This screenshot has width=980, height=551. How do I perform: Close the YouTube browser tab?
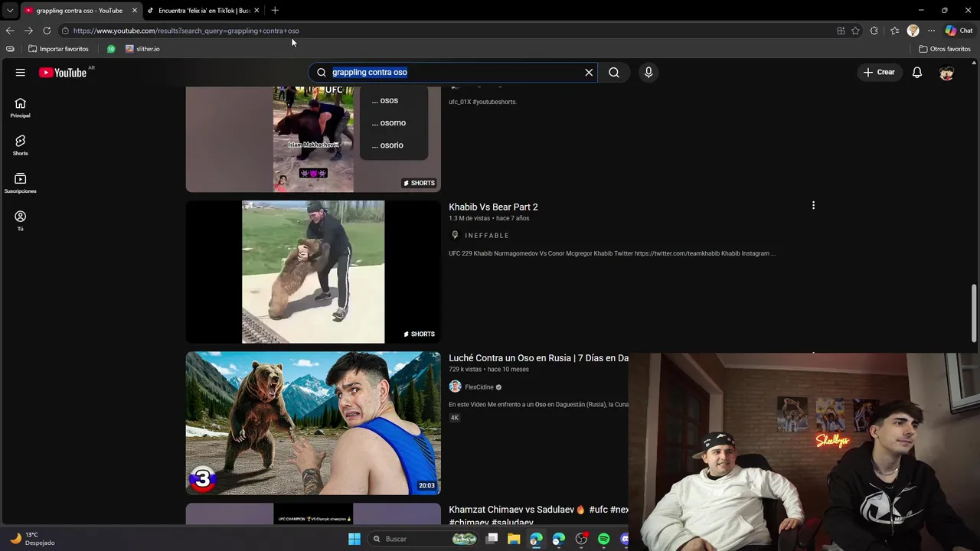pyautogui.click(x=135, y=11)
